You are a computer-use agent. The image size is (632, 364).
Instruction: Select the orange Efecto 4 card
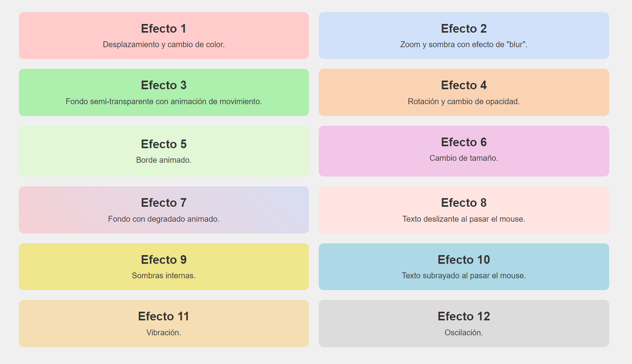coord(464,92)
